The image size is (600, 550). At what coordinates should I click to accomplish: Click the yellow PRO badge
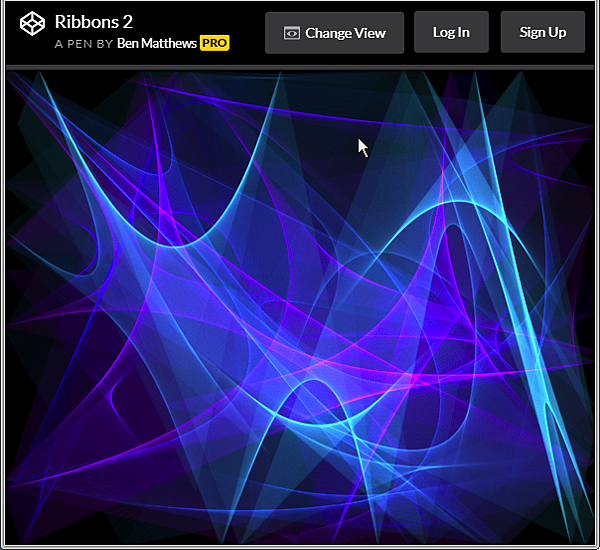pyautogui.click(x=215, y=43)
